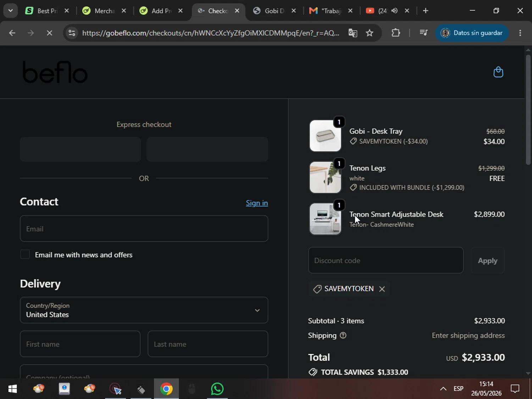Mute the YouTube tab audio icon
532x399 pixels.
click(x=394, y=11)
